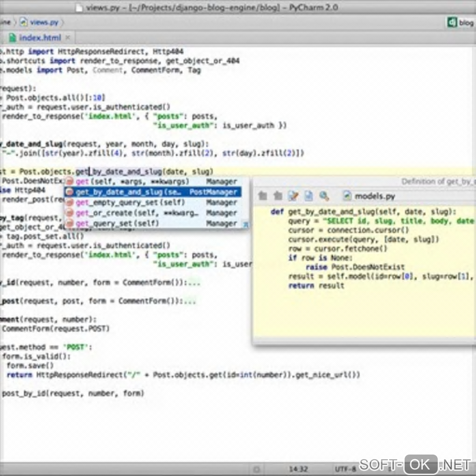Click the method icon beside get_or_create

[70, 213]
